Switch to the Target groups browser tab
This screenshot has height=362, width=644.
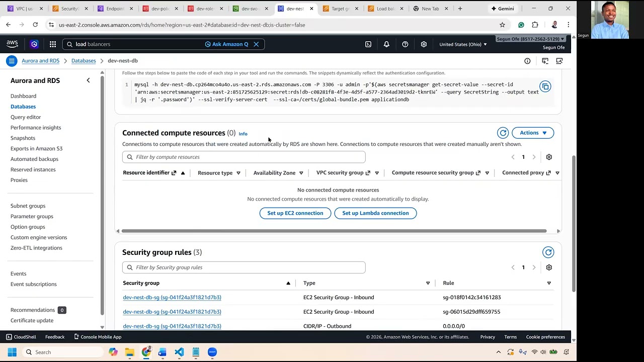coord(340,9)
